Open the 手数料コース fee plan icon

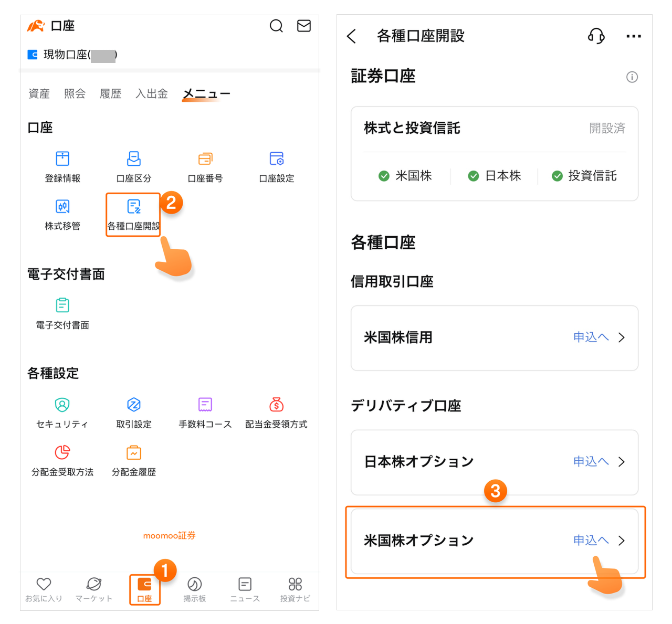click(x=205, y=412)
